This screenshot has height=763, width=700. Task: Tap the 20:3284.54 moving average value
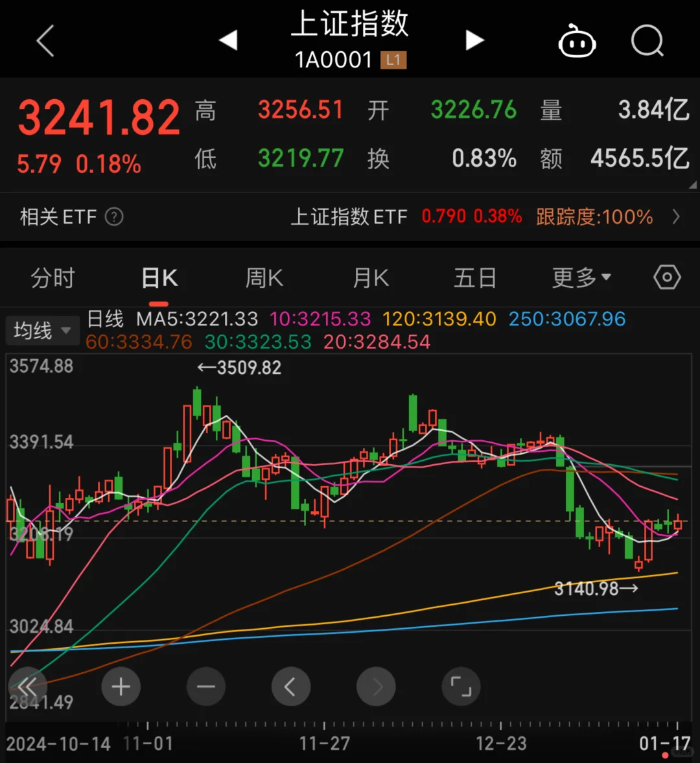[x=377, y=342]
